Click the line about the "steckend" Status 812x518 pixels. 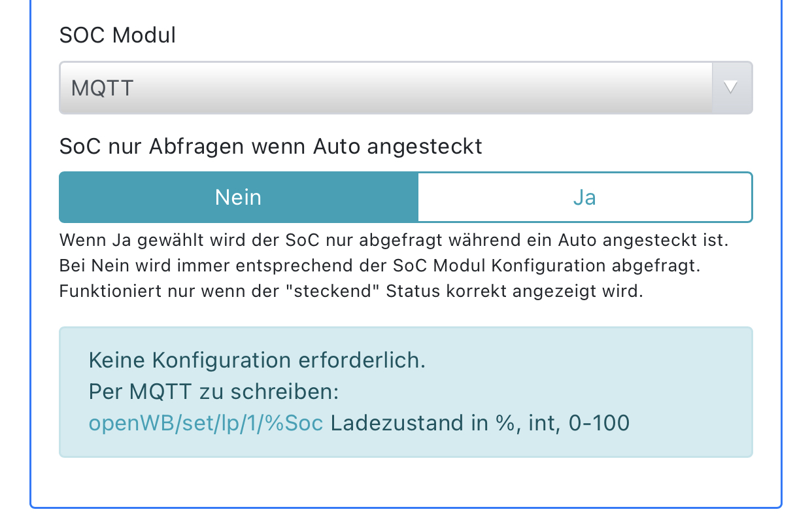pos(351,291)
